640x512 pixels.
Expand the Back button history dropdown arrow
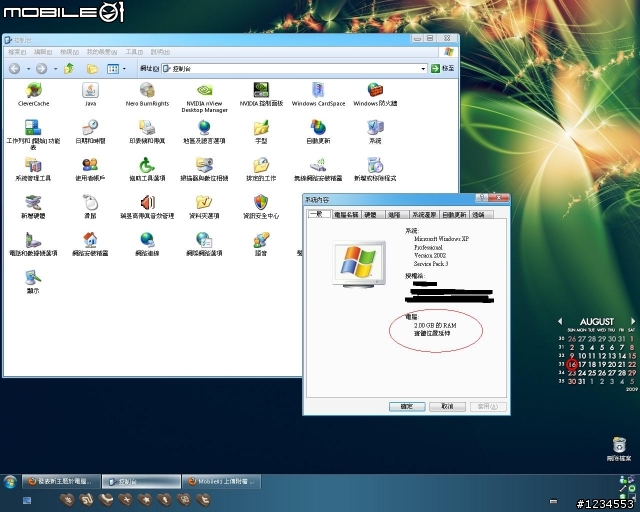click(28, 69)
